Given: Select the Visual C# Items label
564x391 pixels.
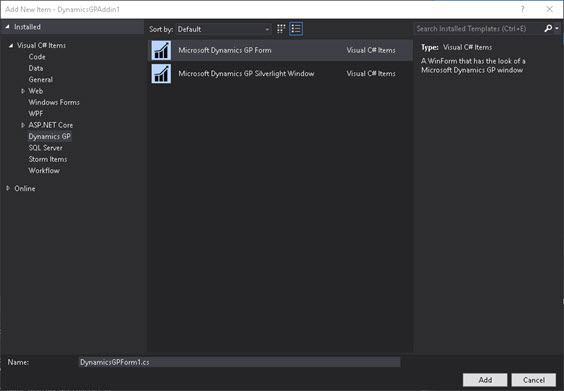Looking at the screenshot, I should tap(41, 45).
